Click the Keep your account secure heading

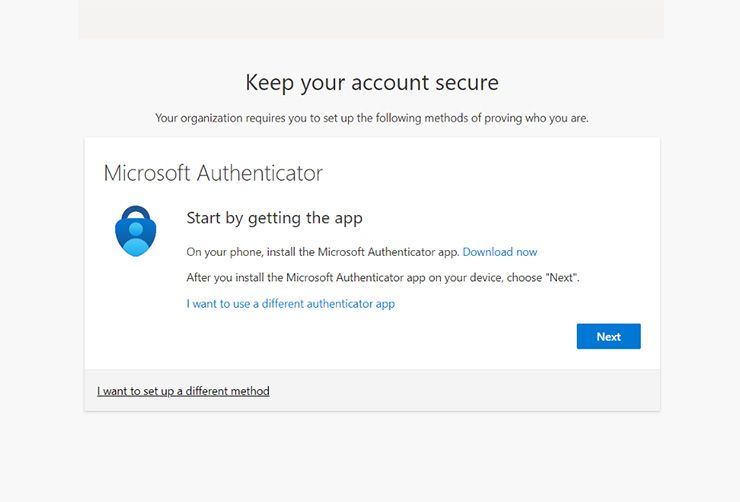(x=372, y=83)
